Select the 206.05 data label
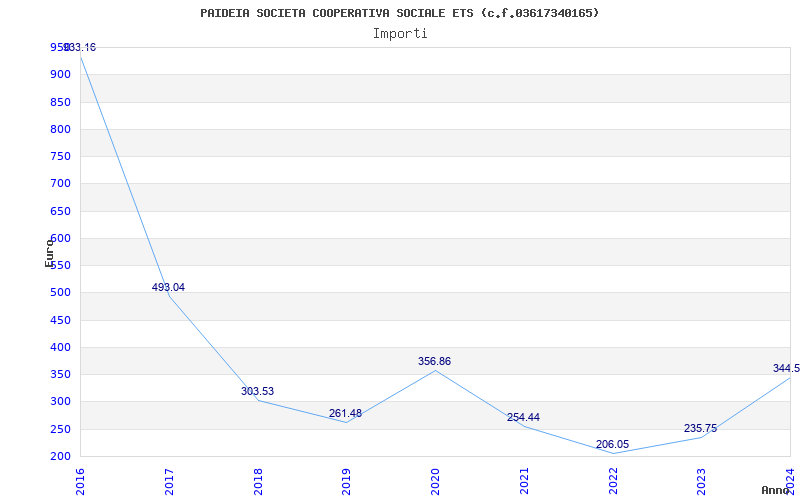 pyautogui.click(x=613, y=444)
